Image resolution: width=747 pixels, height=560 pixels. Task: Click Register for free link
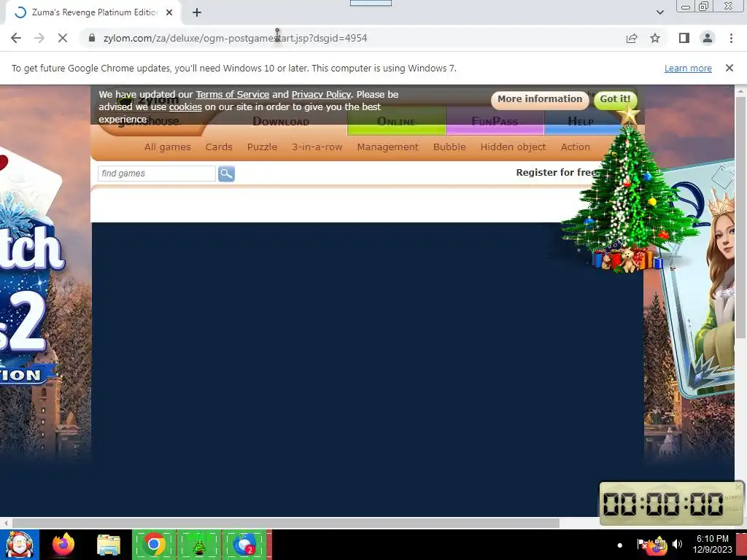pyautogui.click(x=556, y=172)
